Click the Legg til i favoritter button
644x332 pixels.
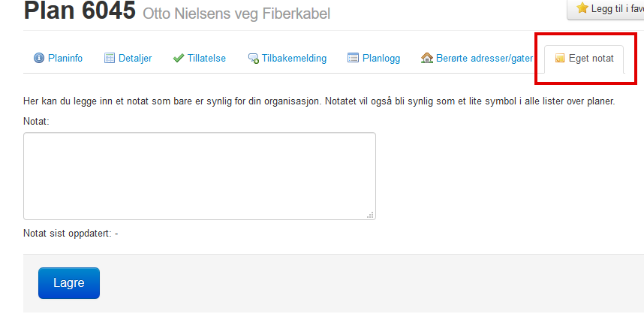coord(606,8)
